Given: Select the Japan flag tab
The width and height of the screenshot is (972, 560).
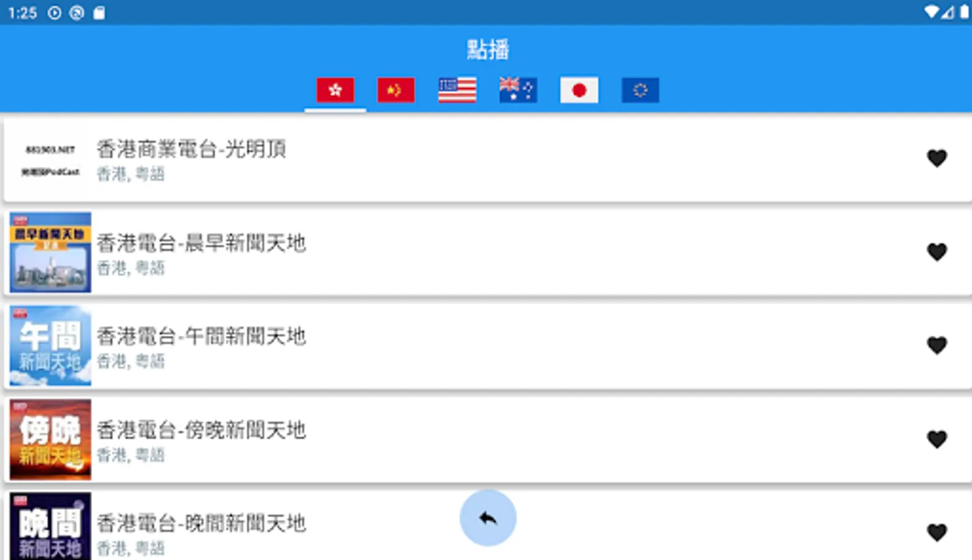Looking at the screenshot, I should pyautogui.click(x=579, y=90).
